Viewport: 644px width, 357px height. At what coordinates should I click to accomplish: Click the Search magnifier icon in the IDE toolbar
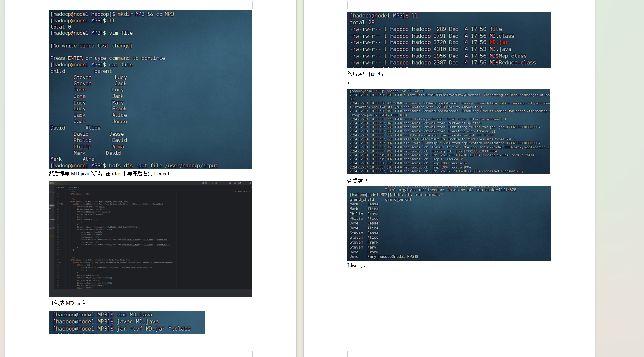point(235,183)
